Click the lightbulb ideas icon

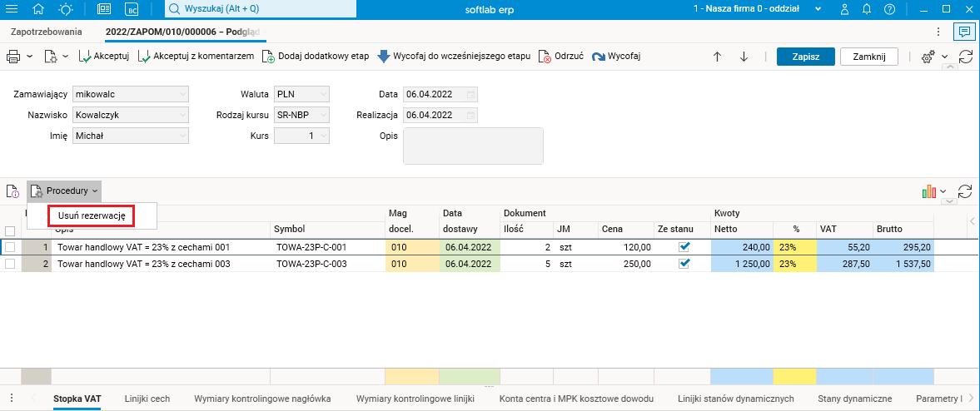(66, 9)
